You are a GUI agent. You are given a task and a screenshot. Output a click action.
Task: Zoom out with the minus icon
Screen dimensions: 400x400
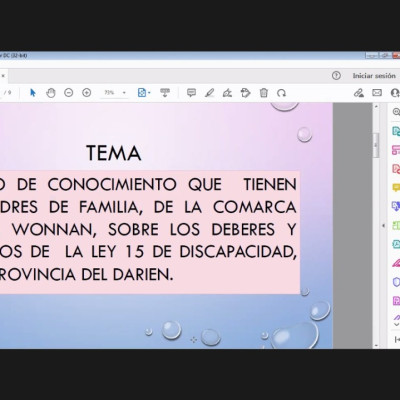(x=69, y=93)
